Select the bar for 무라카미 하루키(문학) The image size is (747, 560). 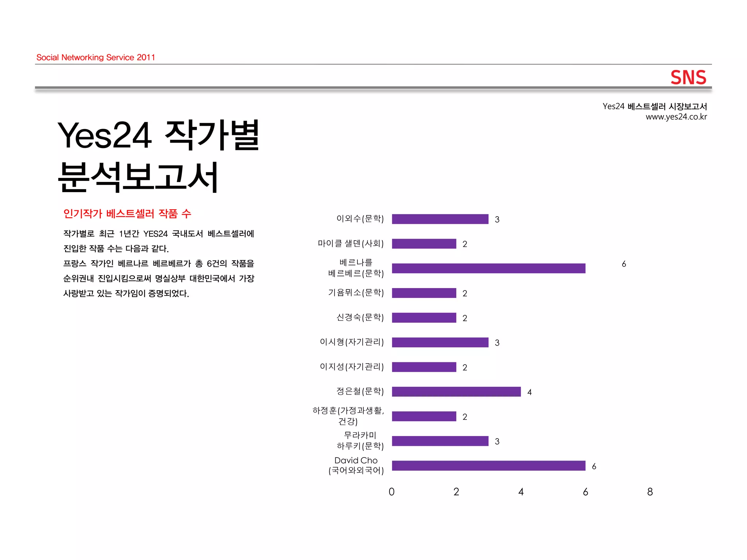(440, 441)
